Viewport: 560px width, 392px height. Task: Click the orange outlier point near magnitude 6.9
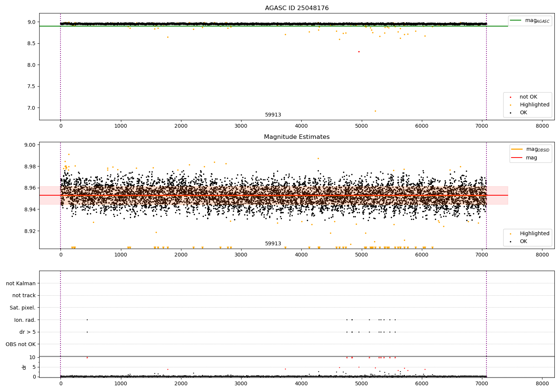(x=375, y=111)
